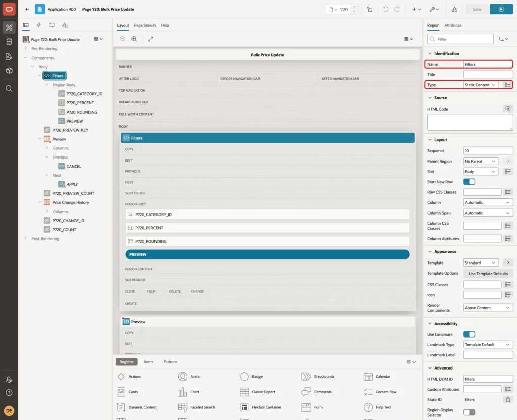The image size is (517, 420).
Task: Open SQL Workshop database icon
Action: (x=9, y=42)
